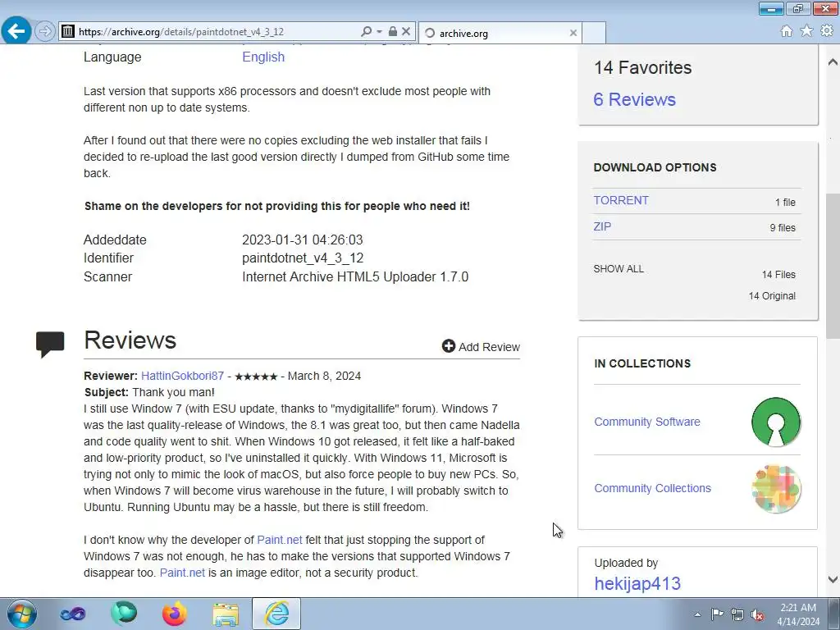
Task: Click the browser Forward arrow button
Action: click(45, 31)
